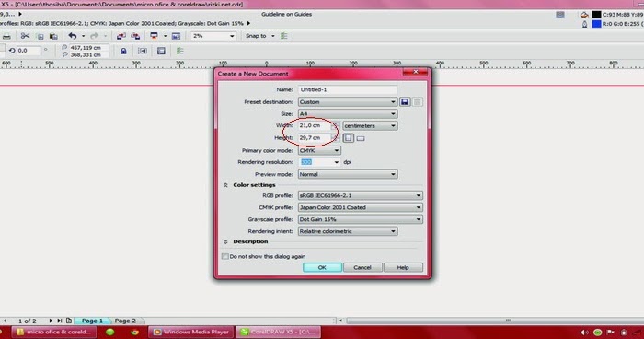
Task: Click the Height field 29,7 cm
Action: pyautogui.click(x=315, y=138)
